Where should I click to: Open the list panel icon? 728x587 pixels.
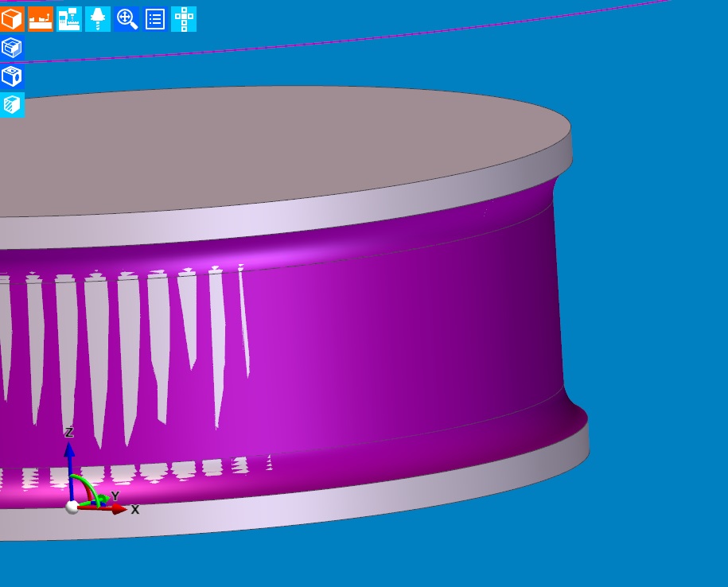pyautogui.click(x=155, y=19)
